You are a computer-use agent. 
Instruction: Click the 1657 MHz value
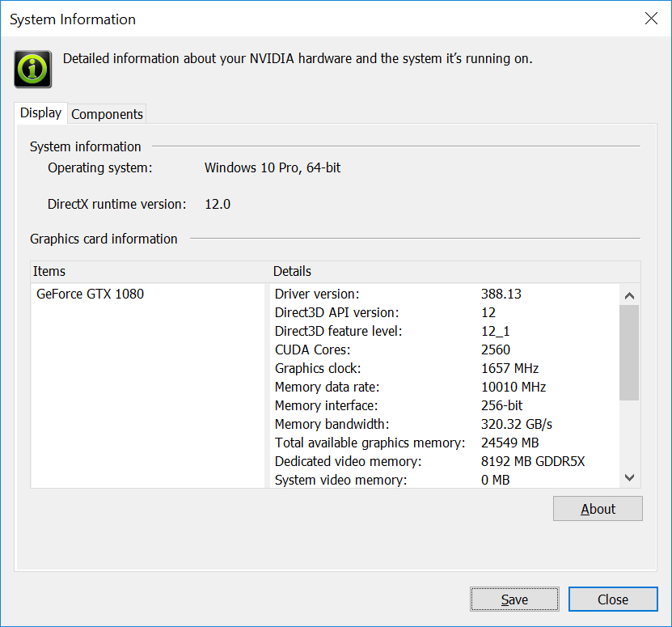click(509, 368)
